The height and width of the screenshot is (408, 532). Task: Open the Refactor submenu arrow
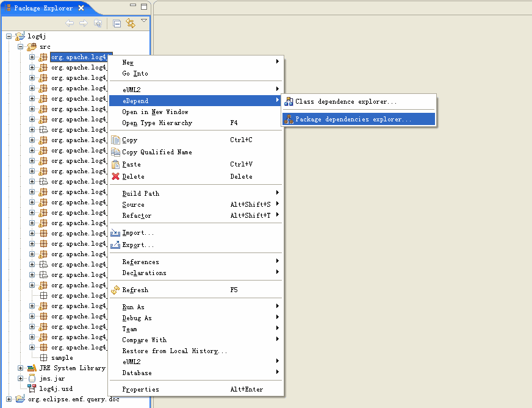coord(278,215)
